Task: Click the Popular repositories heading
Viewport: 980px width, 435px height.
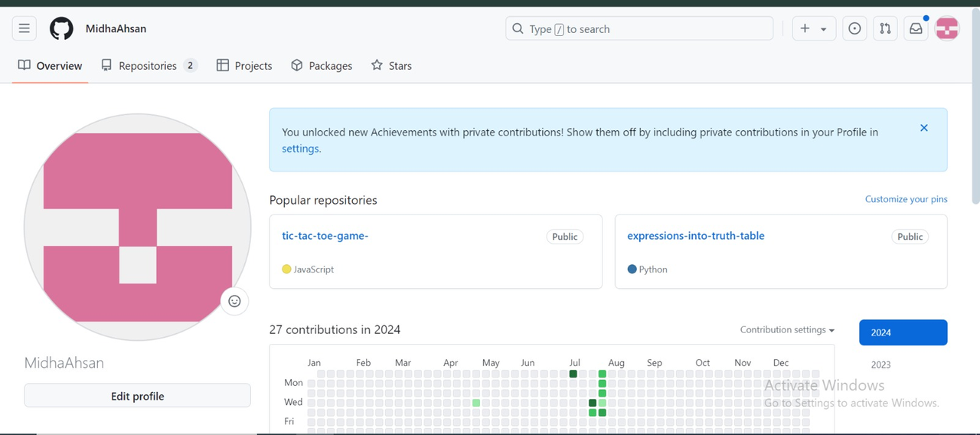Action: tap(323, 200)
